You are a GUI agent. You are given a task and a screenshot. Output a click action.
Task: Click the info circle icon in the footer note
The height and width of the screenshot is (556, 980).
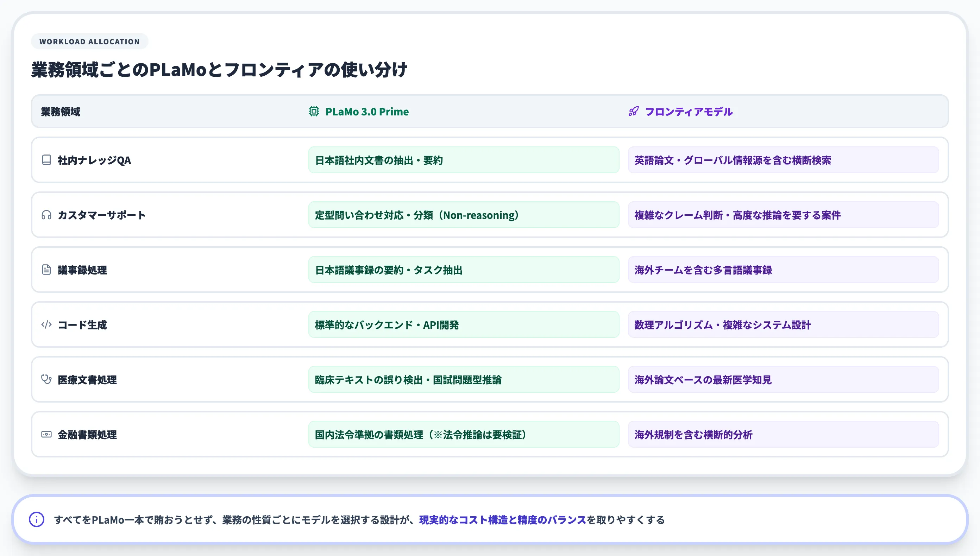(37, 519)
